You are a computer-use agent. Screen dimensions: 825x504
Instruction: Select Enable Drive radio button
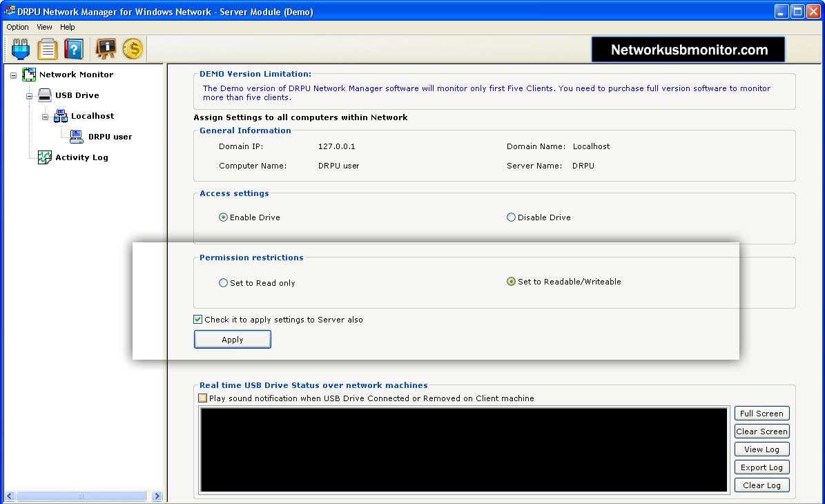[x=223, y=217]
